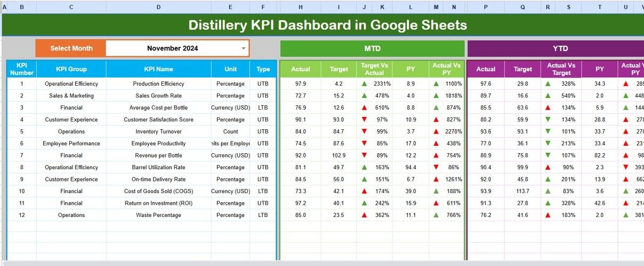Viewport: 644px width, 266px height.
Task: Click Return on Investment's MTD PY green arrow
Action: pyautogui.click(x=436, y=203)
